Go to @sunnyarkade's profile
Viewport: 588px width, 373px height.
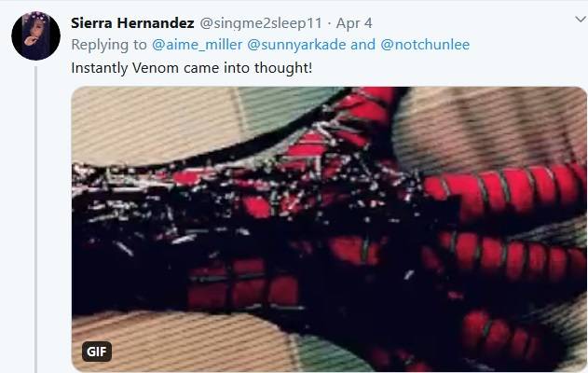[296, 45]
